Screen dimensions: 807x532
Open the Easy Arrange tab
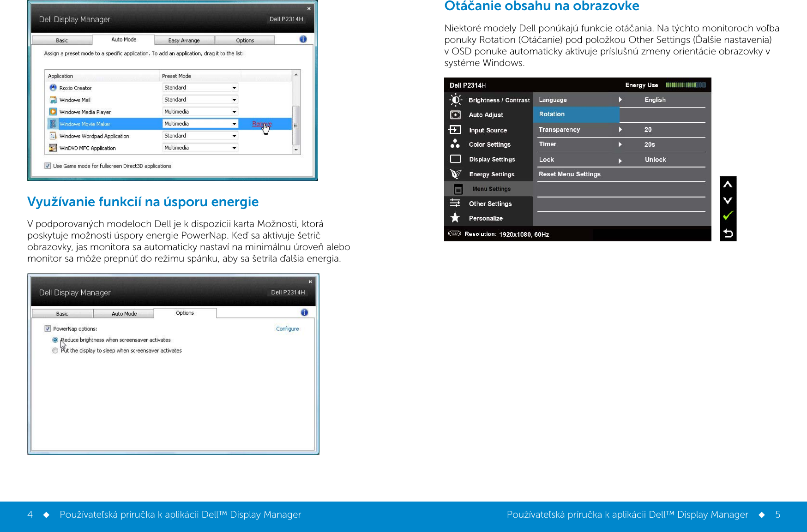tap(184, 40)
